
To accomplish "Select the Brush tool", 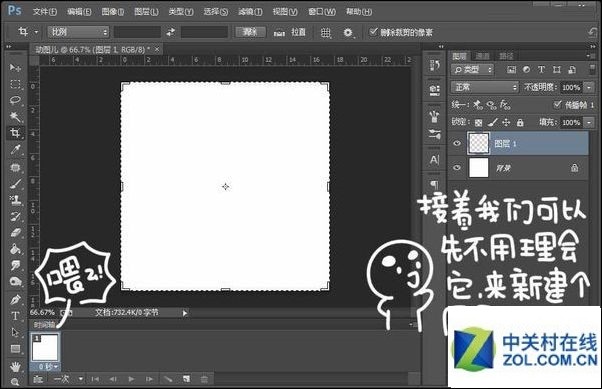I will (x=15, y=184).
